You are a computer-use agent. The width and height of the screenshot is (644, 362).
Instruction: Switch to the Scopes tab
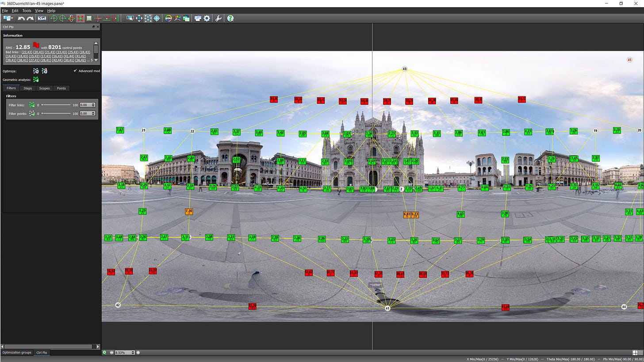coord(44,88)
